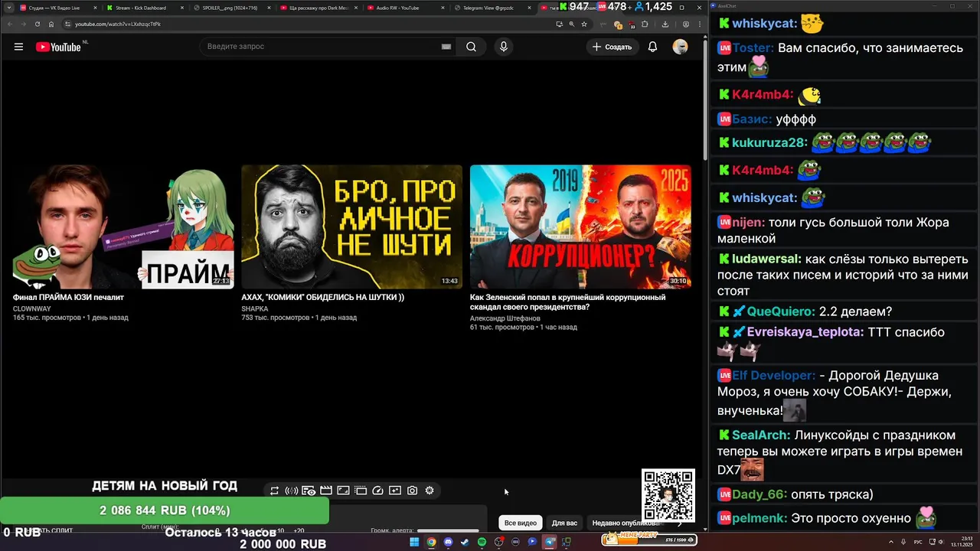Click the sparkle frame icon in player toolbar

(x=395, y=491)
